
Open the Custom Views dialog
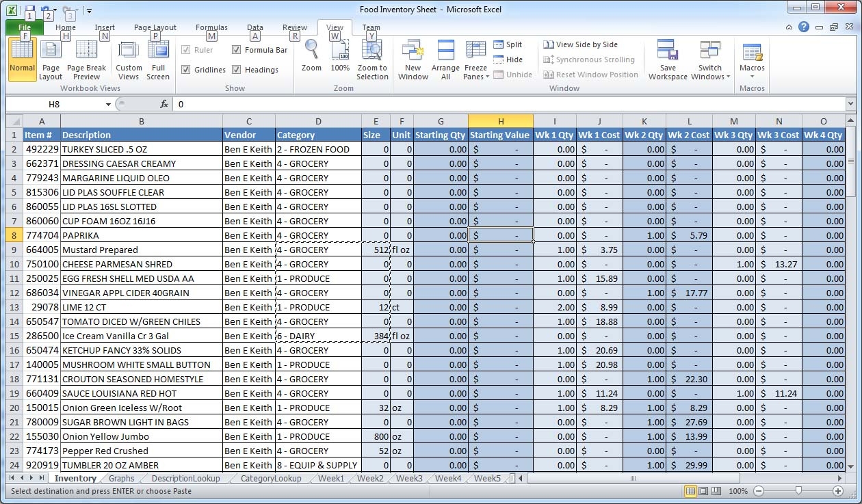coord(128,58)
